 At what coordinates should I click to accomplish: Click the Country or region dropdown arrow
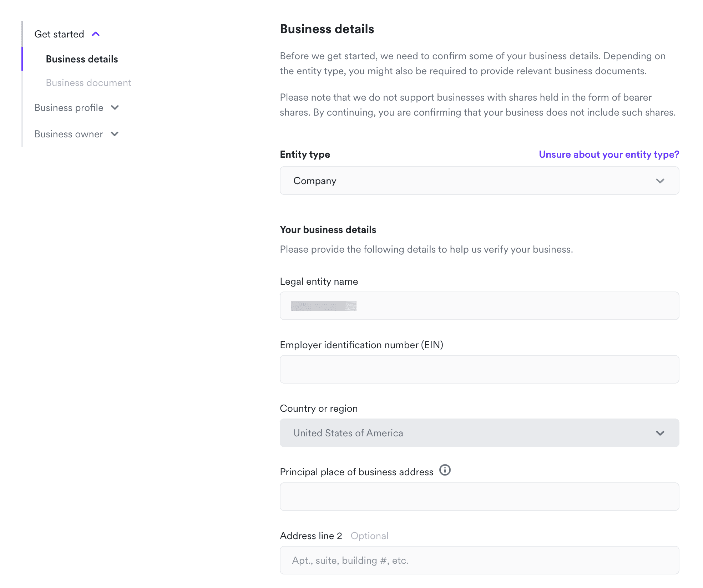660,433
